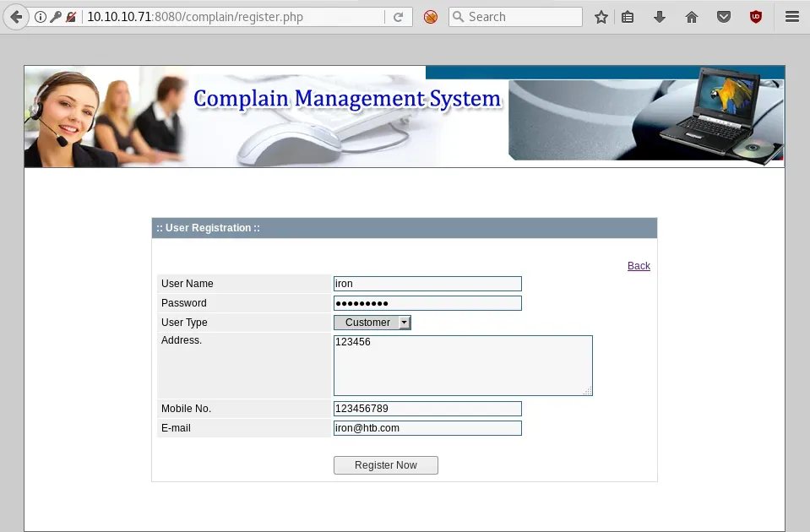Follow the Back link

pos(639,266)
